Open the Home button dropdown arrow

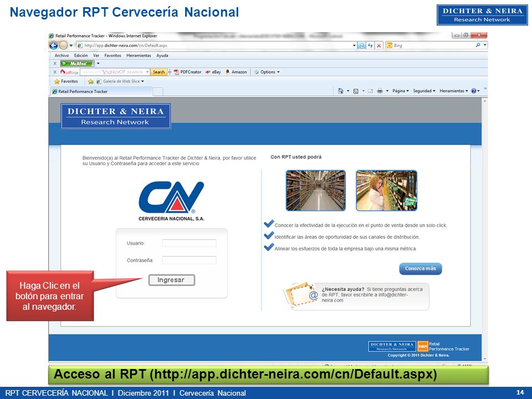(x=348, y=91)
